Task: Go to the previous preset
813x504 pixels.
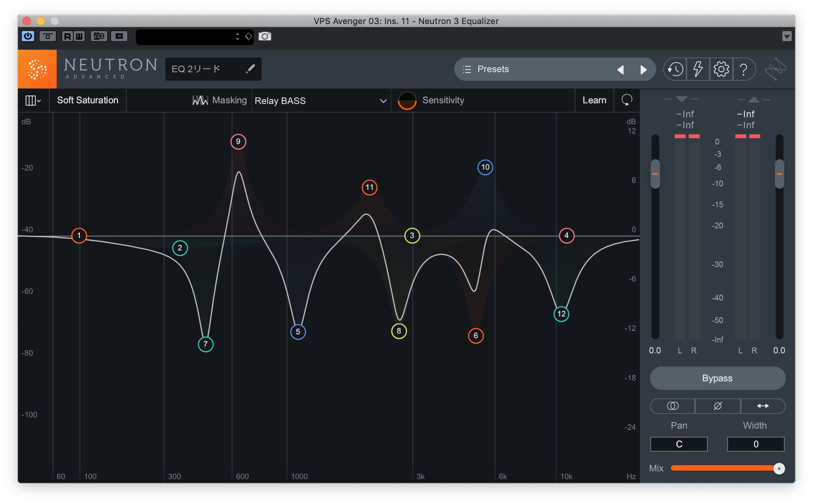Action: pyautogui.click(x=620, y=70)
